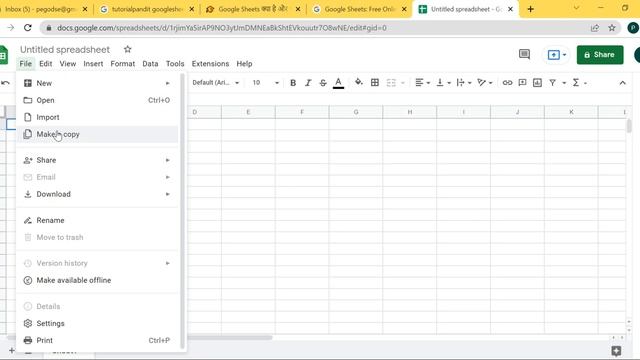The image size is (640, 360).
Task: Switch to tutorialpandit googlesheets tab
Action: pyautogui.click(x=147, y=9)
